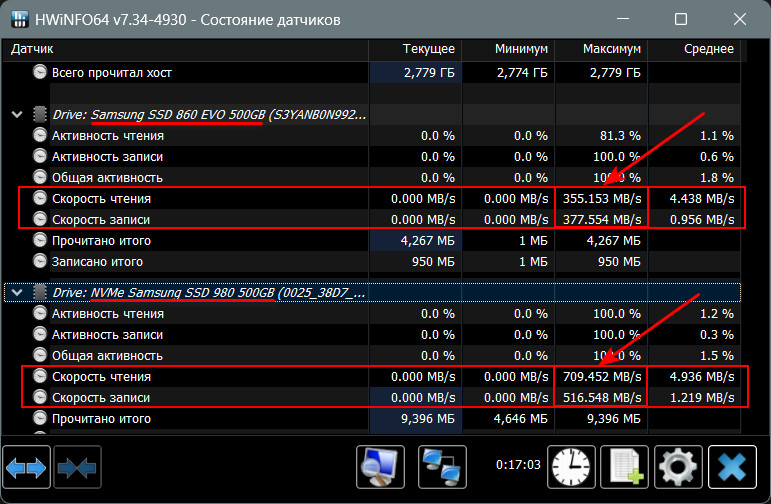Click the sensor icon of 860 EVO Прочитано итого
771x504 pixels.
click(40, 240)
